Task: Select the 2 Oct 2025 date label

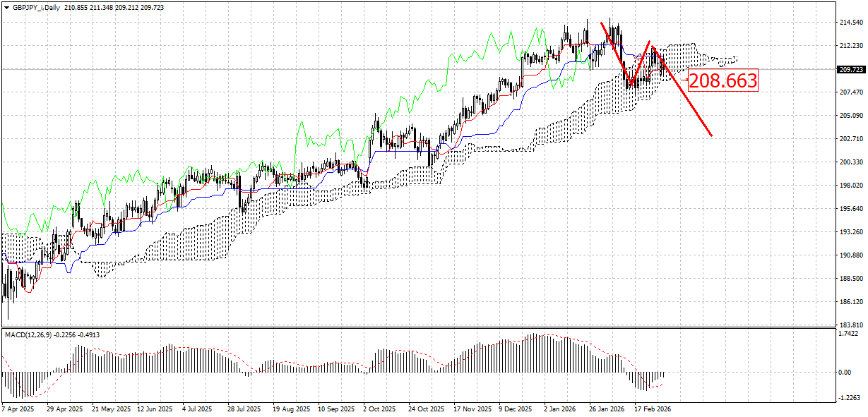Action: 379,409
